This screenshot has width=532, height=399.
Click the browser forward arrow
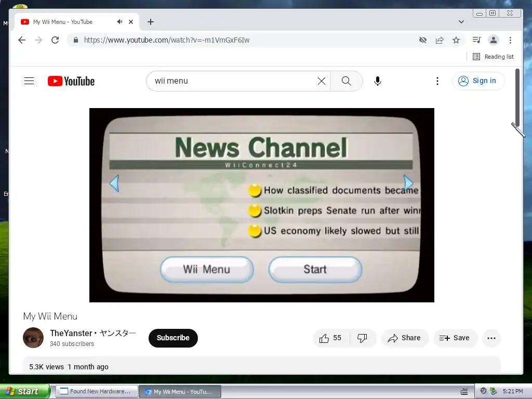38,40
